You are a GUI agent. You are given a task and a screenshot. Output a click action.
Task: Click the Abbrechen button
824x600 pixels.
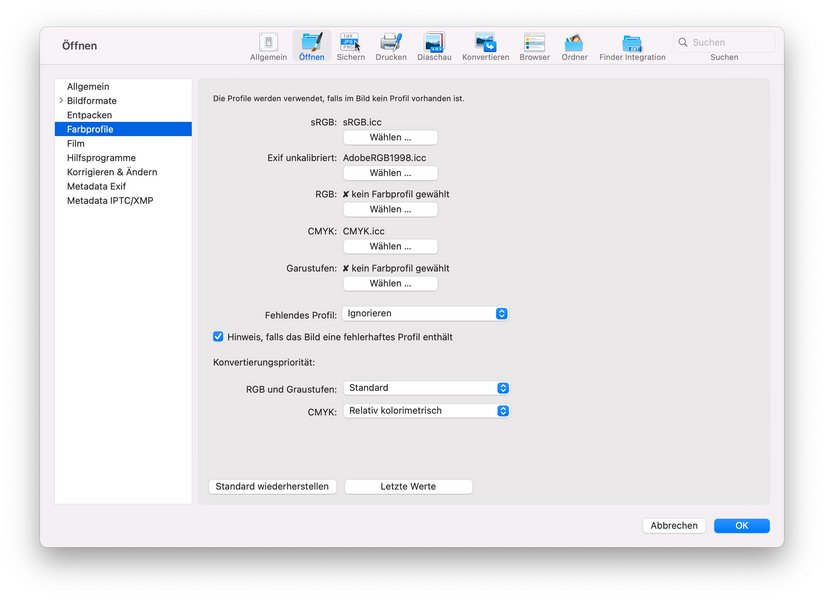click(x=674, y=525)
